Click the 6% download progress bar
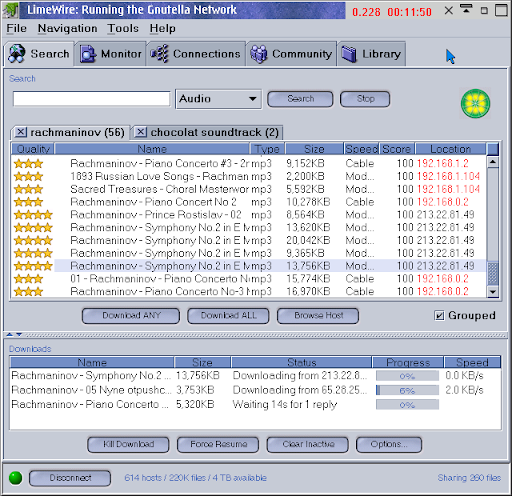The height and width of the screenshot is (496, 512). pyautogui.click(x=407, y=390)
